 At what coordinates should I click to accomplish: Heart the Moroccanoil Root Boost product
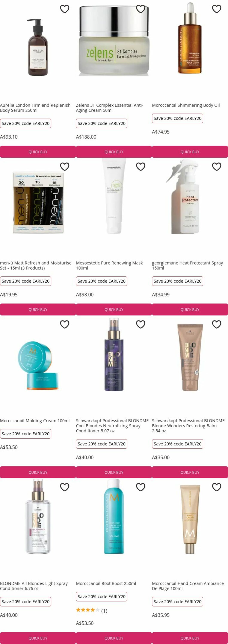(x=140, y=487)
